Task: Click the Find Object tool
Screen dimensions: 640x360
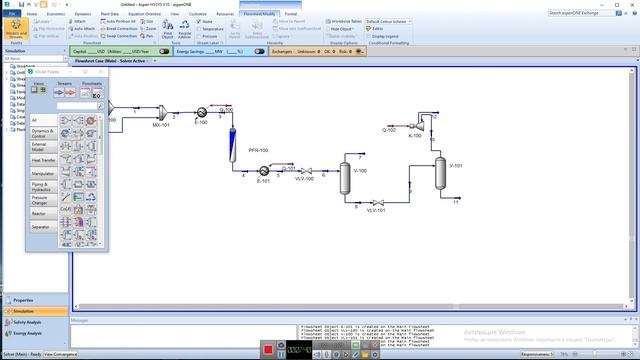Action: (x=167, y=29)
